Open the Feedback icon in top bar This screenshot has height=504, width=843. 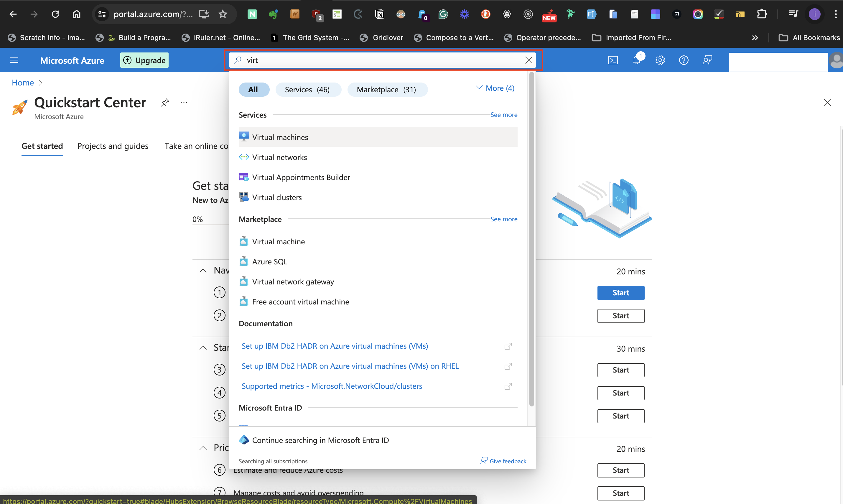click(x=707, y=60)
